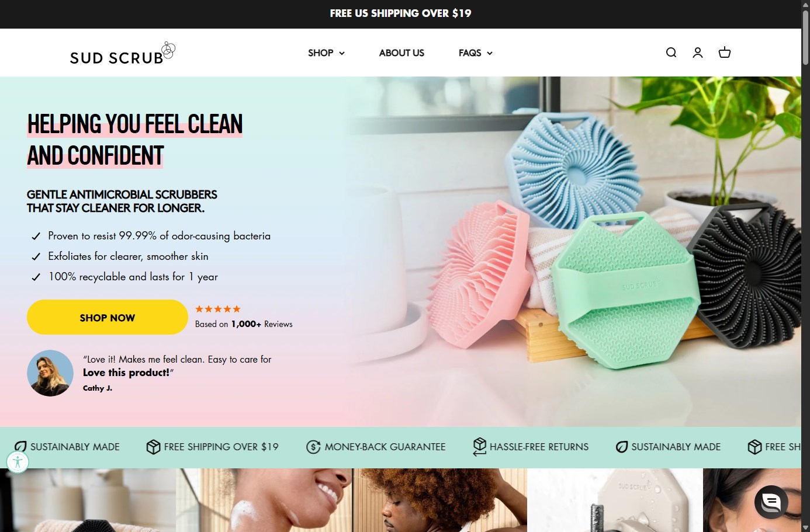Viewport: 810px width, 532px height.
Task: Open the account login icon
Action: [698, 53]
